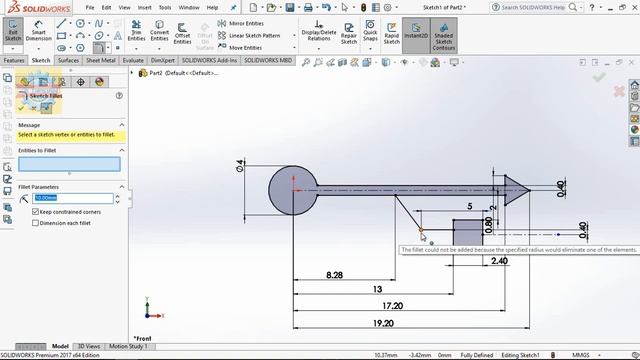Click the Section View icon in view toolbar
640x360 pixels.
342,62
